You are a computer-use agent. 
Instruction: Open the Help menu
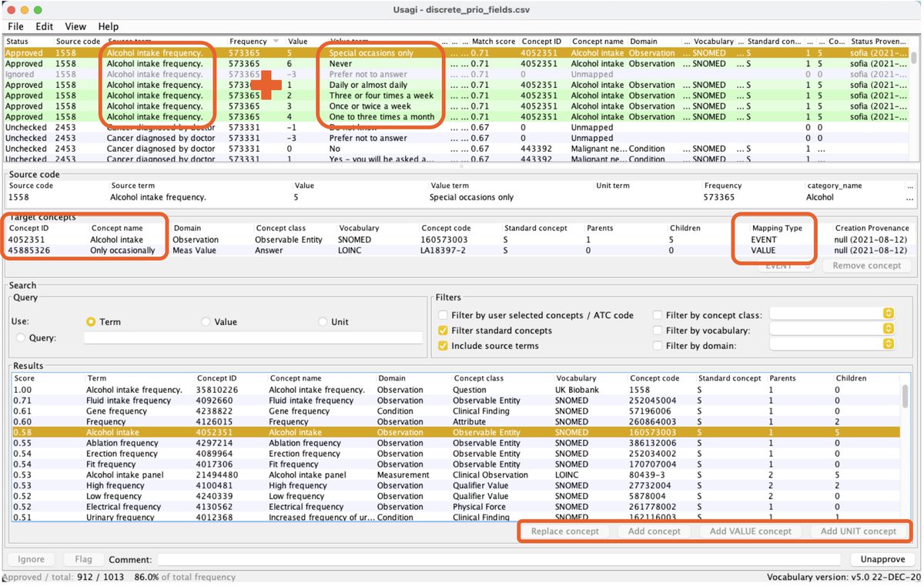[x=108, y=25]
